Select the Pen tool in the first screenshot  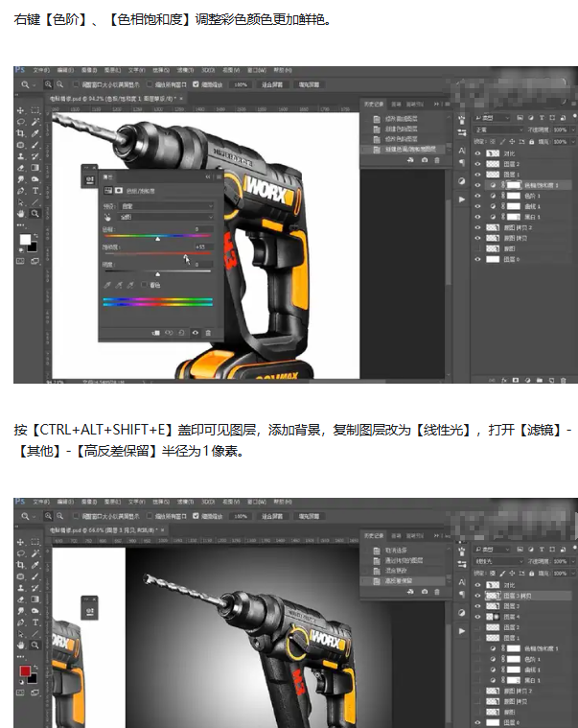click(20, 191)
